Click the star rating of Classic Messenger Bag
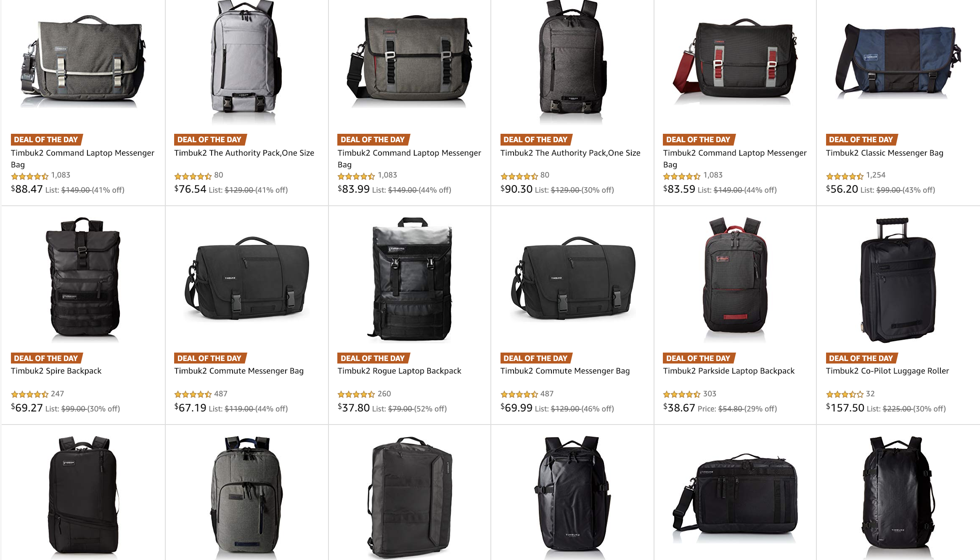Screen dimensions: 980x560 [845, 176]
